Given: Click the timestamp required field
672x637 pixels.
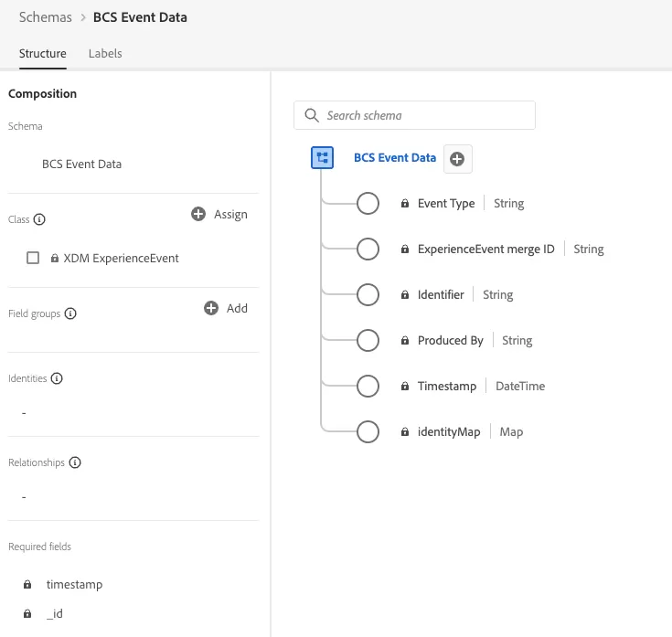Looking at the screenshot, I should coord(75,585).
